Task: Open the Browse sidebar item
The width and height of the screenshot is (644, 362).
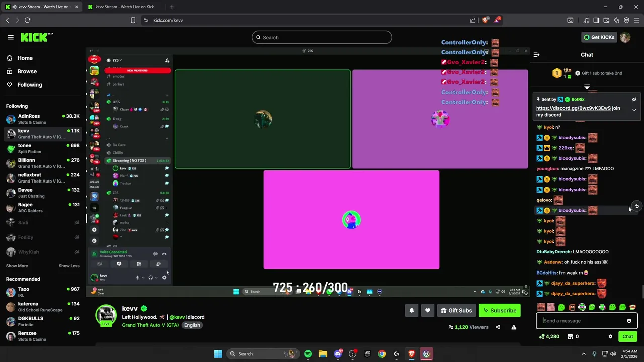Action: pos(27,71)
